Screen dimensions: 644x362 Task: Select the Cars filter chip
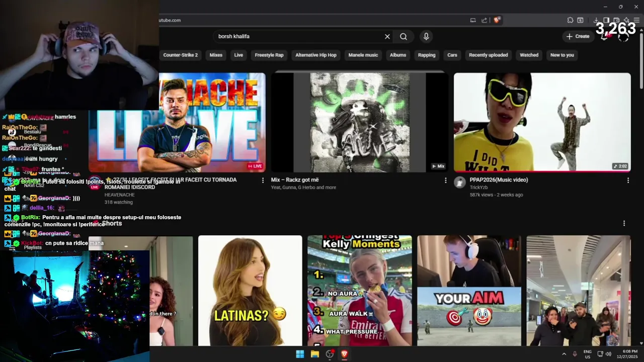click(x=452, y=55)
